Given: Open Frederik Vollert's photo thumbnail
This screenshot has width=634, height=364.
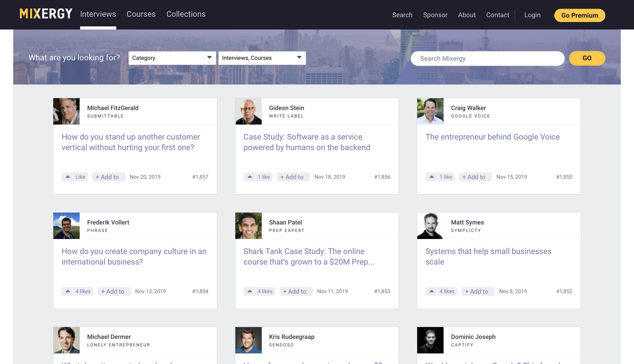Looking at the screenshot, I should (x=66, y=226).
